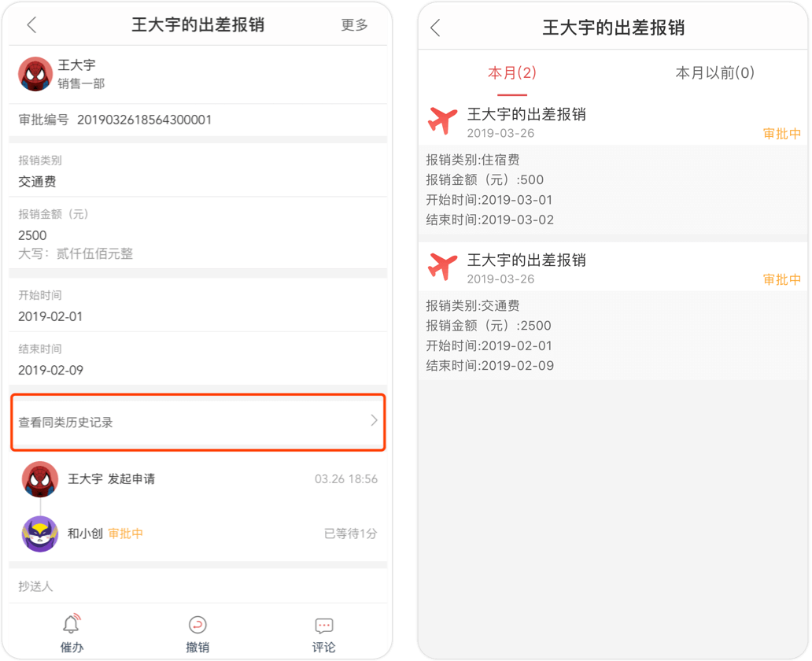
Task: Open the 500 yuan 住宿费 record
Action: [613, 169]
